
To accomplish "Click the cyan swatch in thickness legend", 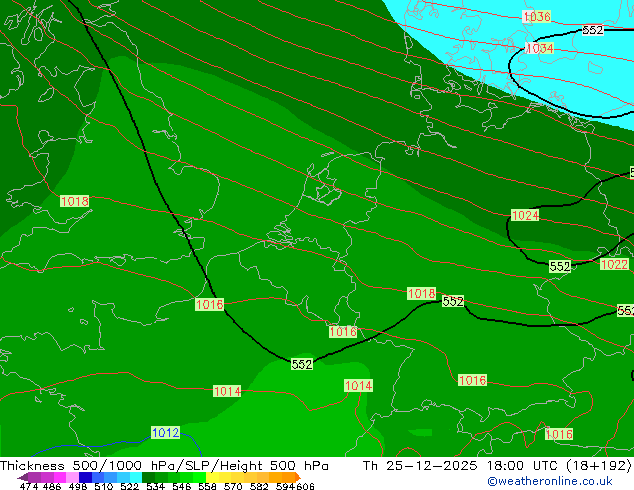I will 136,477.
